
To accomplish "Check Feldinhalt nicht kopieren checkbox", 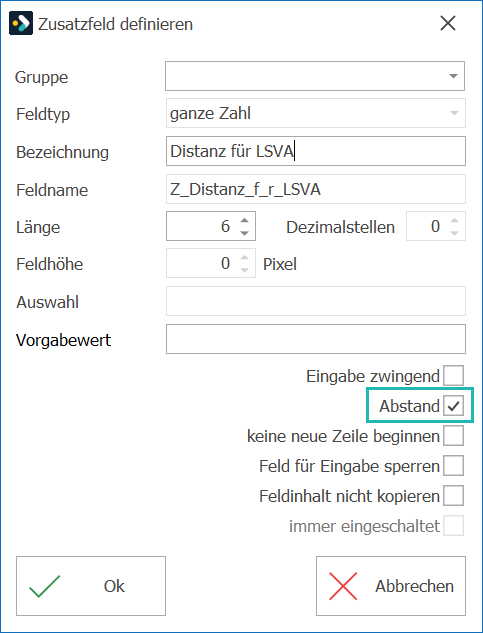I will click(x=453, y=496).
